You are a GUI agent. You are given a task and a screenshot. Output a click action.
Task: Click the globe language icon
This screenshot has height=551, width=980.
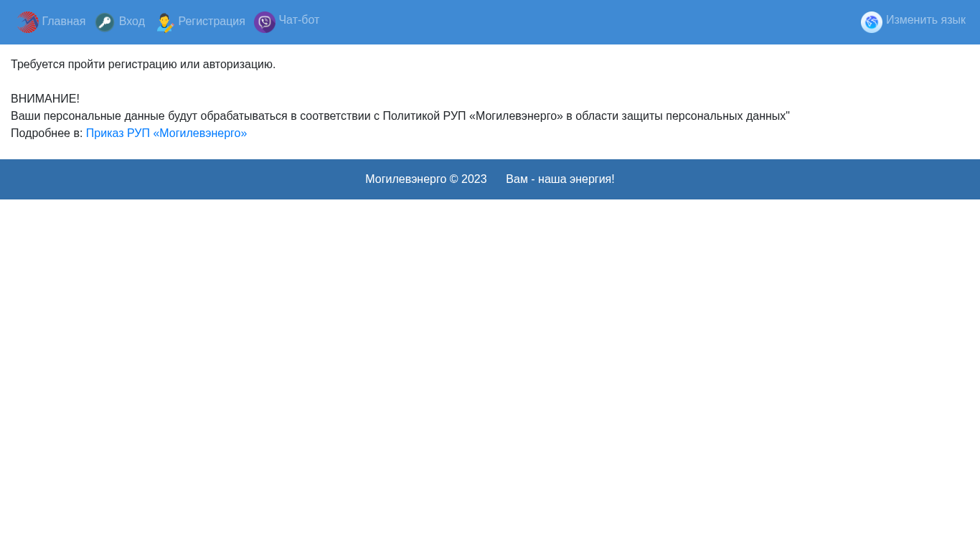click(x=872, y=22)
